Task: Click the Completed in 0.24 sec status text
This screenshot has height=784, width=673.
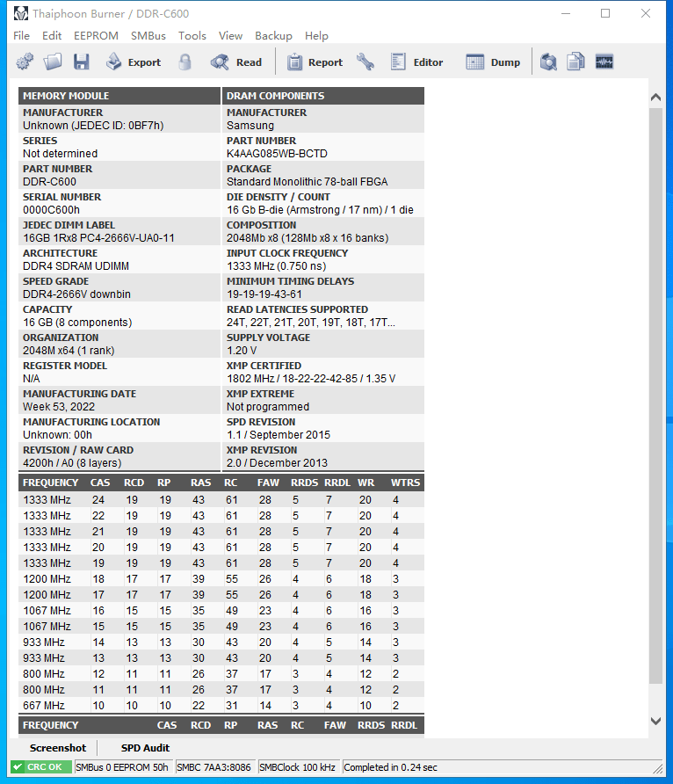Action: (x=390, y=767)
